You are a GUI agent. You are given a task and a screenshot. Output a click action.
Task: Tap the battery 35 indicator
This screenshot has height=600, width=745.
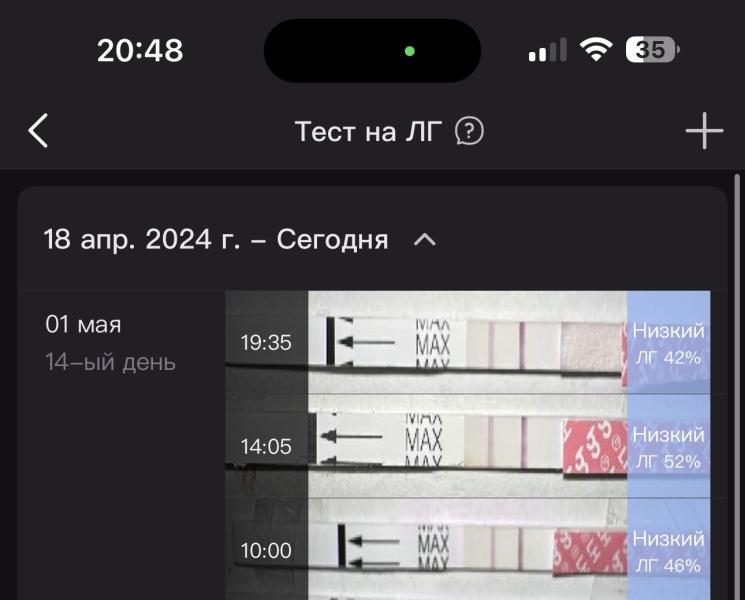pyautogui.click(x=652, y=49)
